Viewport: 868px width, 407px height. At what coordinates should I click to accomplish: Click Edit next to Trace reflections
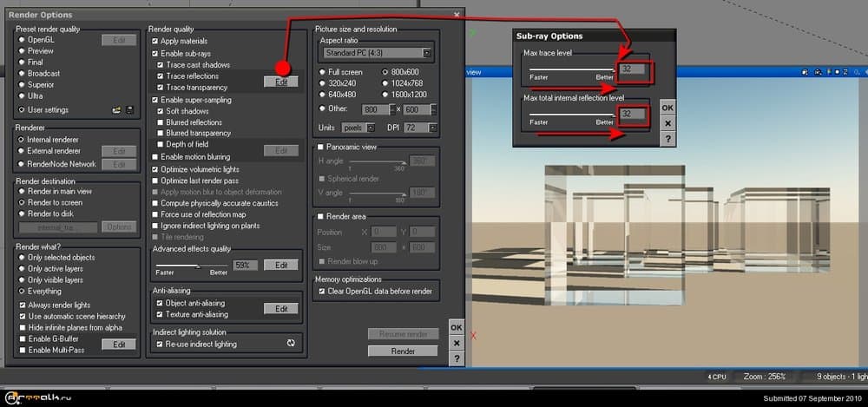(x=281, y=82)
